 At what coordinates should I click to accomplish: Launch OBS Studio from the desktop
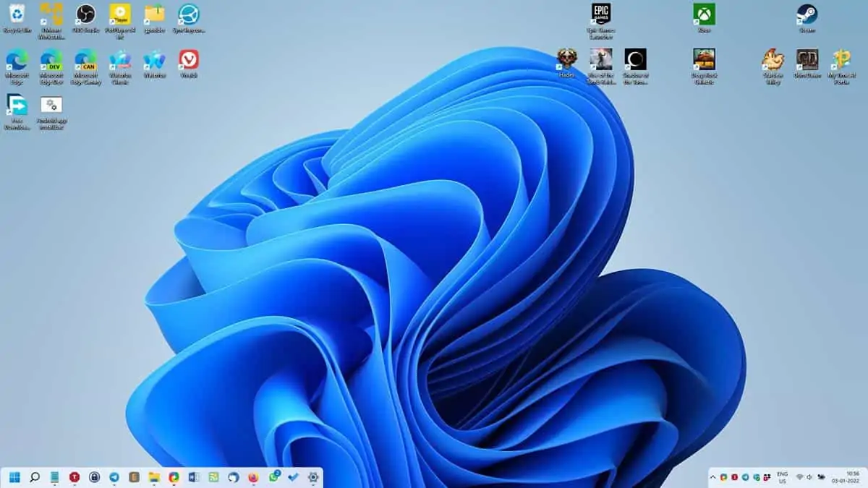point(85,14)
